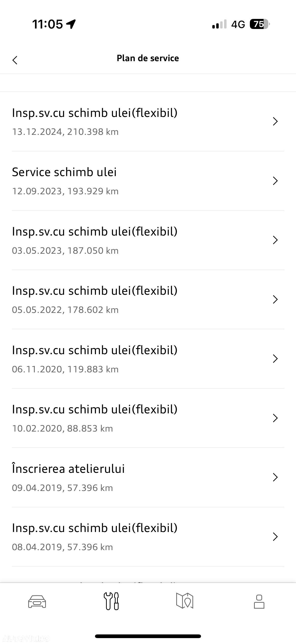
Task: Open the inspection entry at 178.602 km
Action: (148, 299)
